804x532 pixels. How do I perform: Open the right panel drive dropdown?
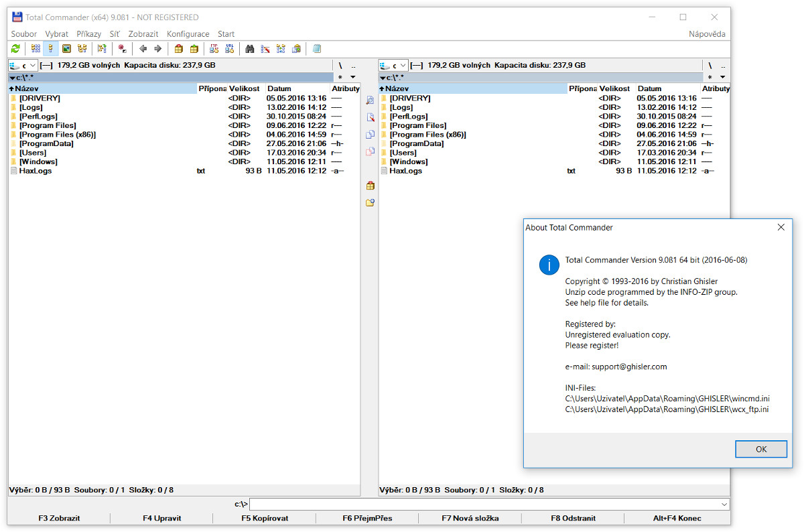pos(393,66)
